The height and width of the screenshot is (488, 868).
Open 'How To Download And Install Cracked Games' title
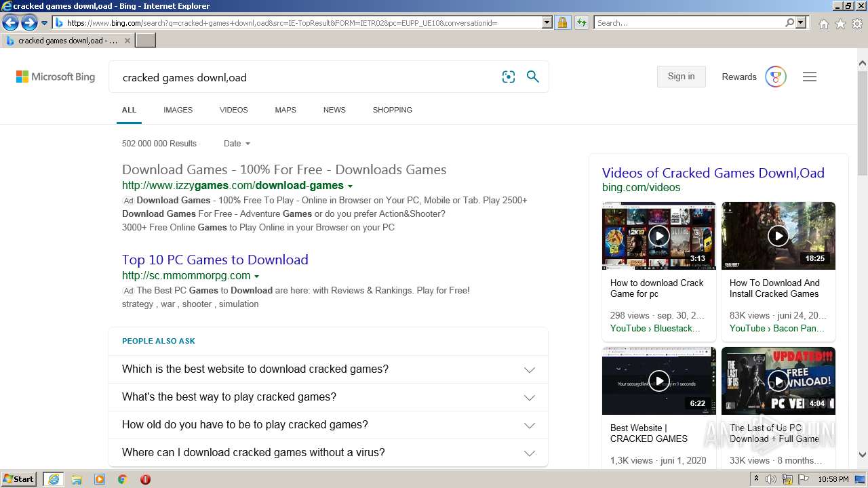[774, 288]
